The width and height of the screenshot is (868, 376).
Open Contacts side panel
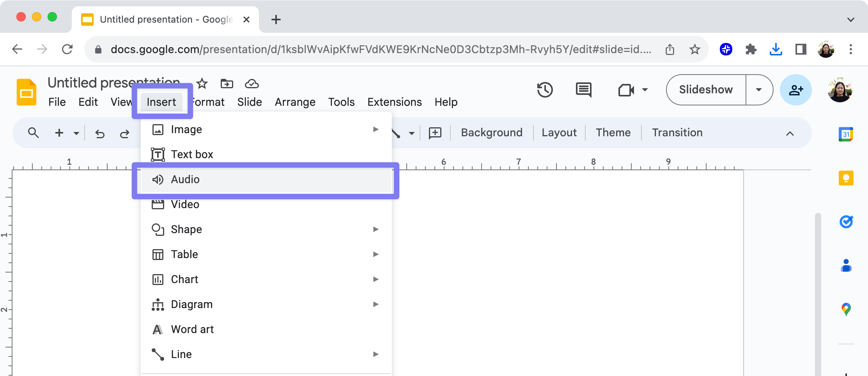[846, 266]
